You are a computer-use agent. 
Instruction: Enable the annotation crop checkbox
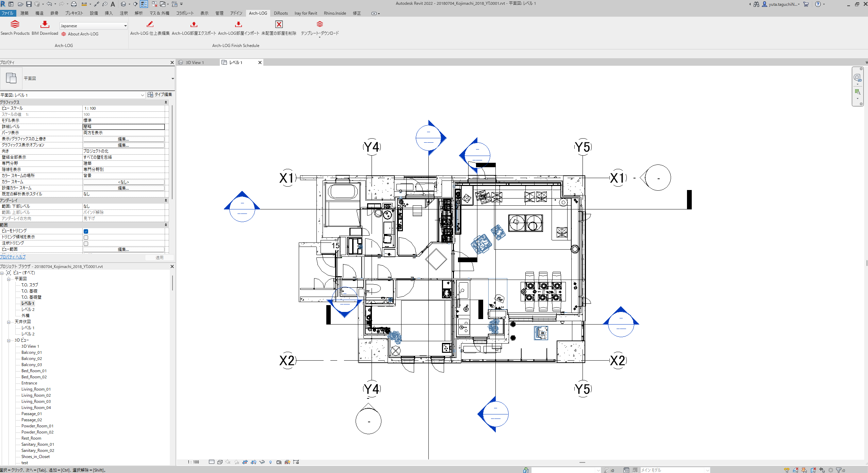[86, 243]
